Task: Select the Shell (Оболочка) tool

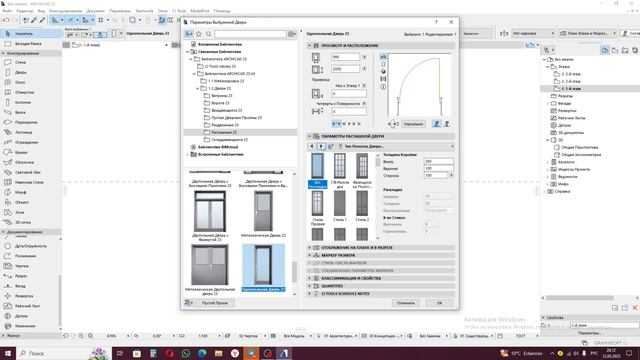Action: point(31,162)
